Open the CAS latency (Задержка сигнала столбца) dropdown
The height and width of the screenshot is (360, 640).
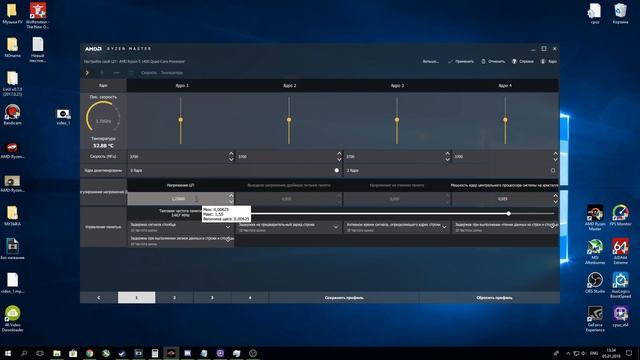click(180, 227)
